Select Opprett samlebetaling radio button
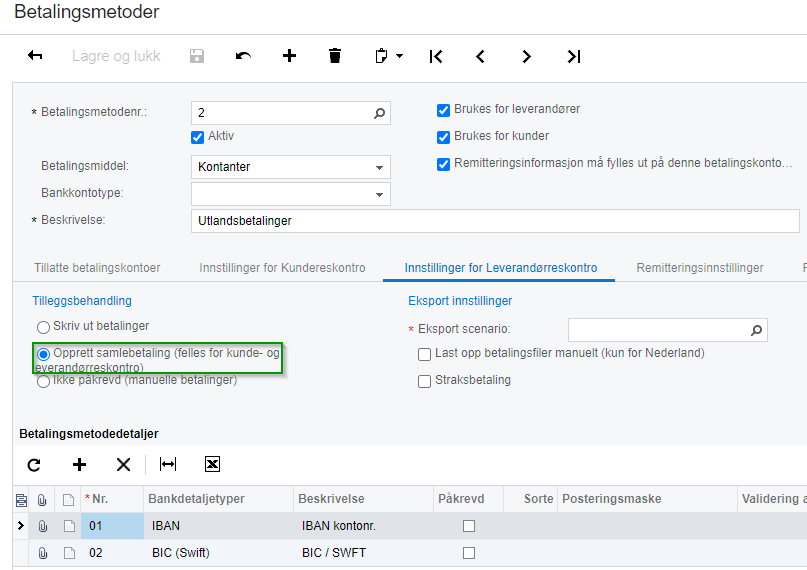The height and width of the screenshot is (570, 807). [43, 354]
